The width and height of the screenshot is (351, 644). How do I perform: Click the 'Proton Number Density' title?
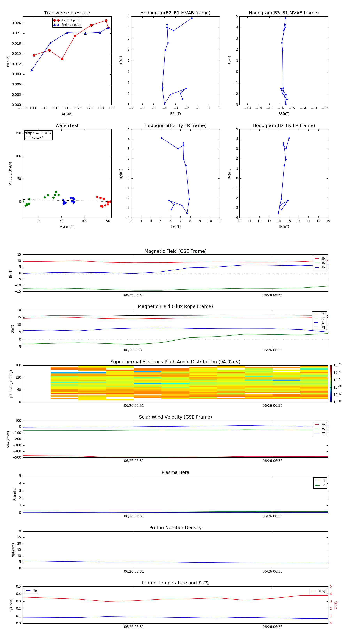[175, 528]
